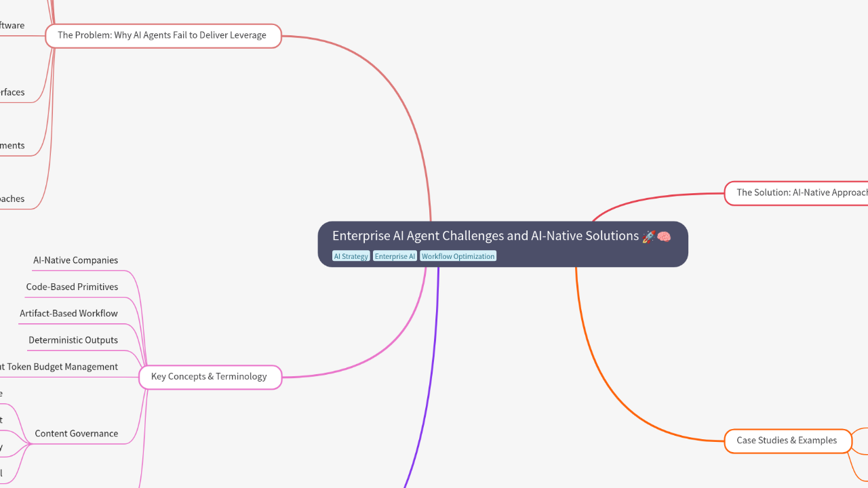Select 'Key Concepts & Terminology' node

click(210, 376)
